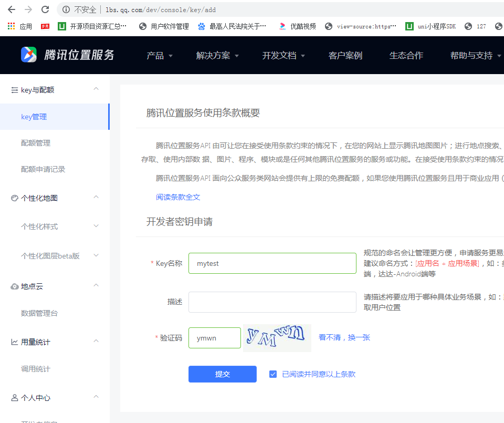Uncheck 已阅读并同意以上条款 checkbox

(x=273, y=374)
